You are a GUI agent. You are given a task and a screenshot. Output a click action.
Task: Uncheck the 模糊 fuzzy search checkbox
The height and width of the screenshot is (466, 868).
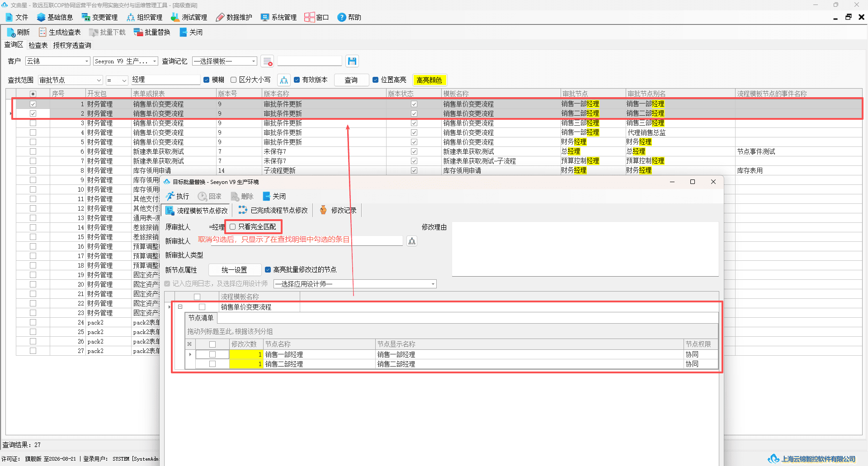pos(207,80)
